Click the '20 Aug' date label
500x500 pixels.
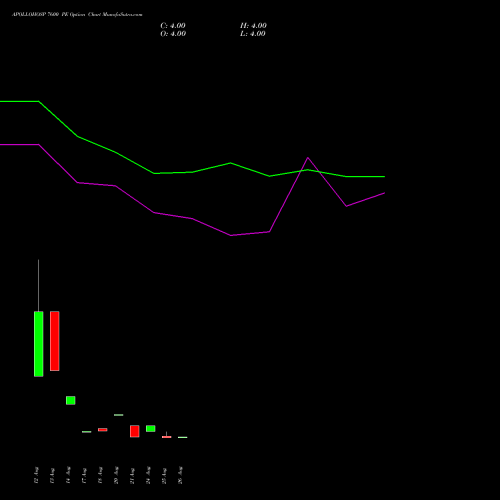pos(116,476)
